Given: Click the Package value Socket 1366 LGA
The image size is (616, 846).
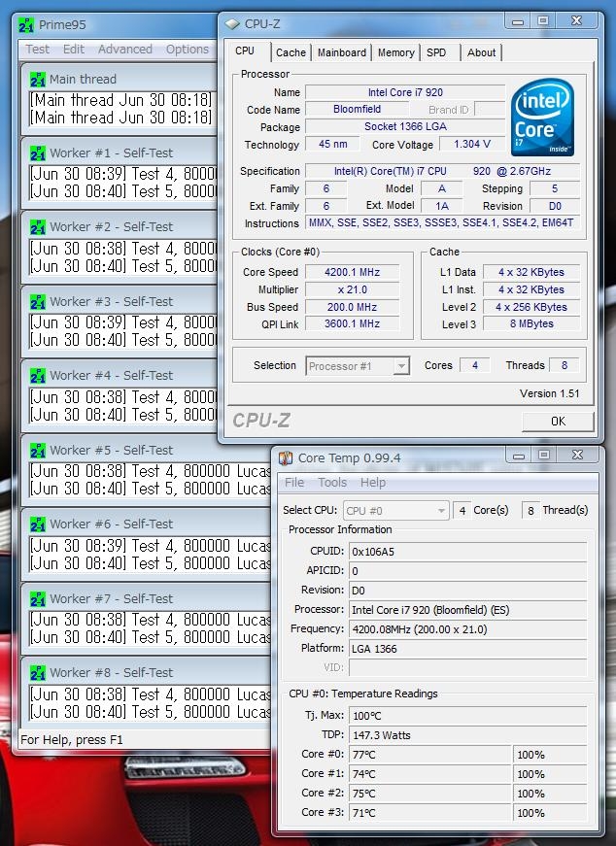Looking at the screenshot, I should 405,127.
